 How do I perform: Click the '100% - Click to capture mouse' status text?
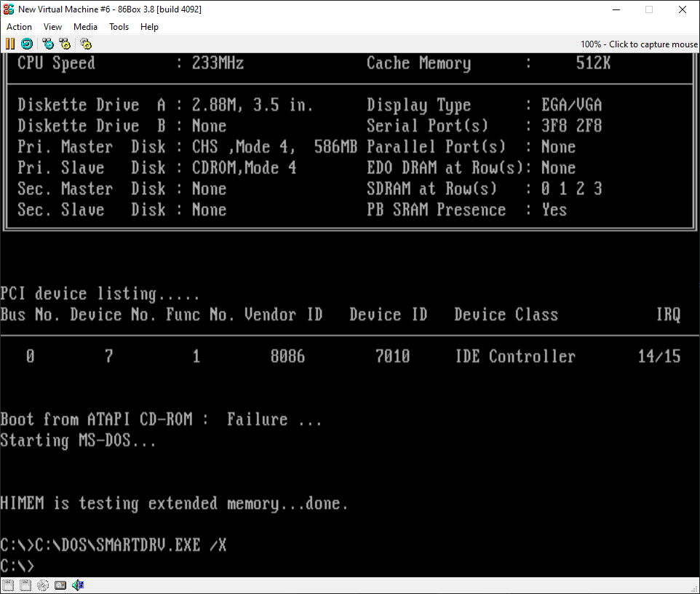coord(638,44)
